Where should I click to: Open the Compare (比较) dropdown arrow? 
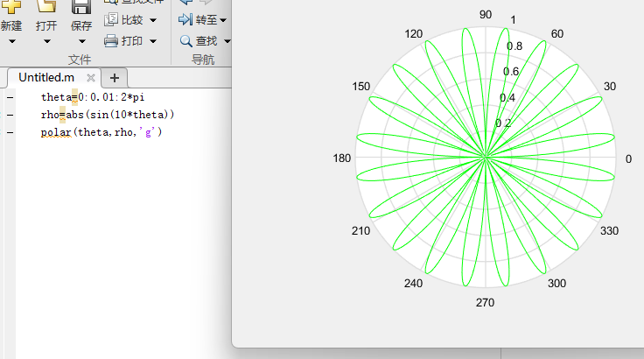coord(153,20)
